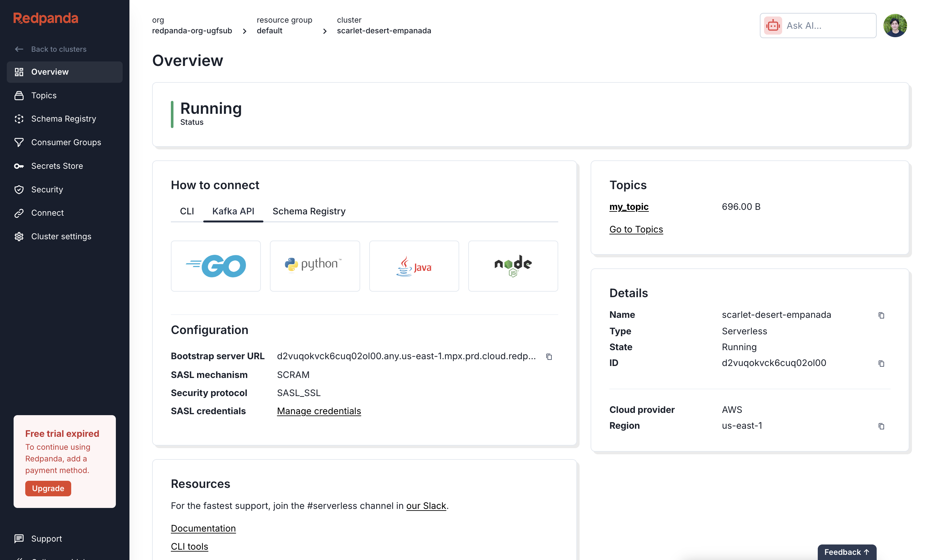932x560 pixels.
Task: Switch to the Schema Registry connection tab
Action: [309, 211]
